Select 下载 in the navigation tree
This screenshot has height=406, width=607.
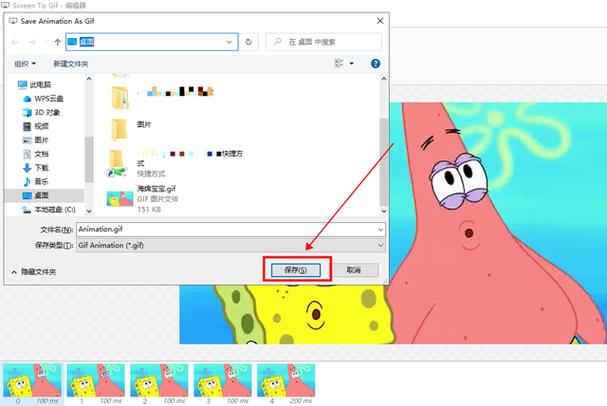(x=36, y=168)
